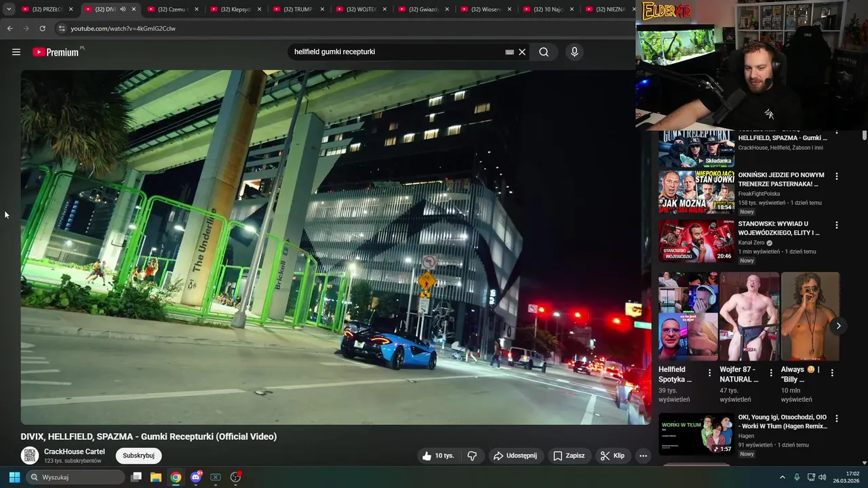Click the address bar URL
The image size is (868, 488).
pyautogui.click(x=123, y=28)
